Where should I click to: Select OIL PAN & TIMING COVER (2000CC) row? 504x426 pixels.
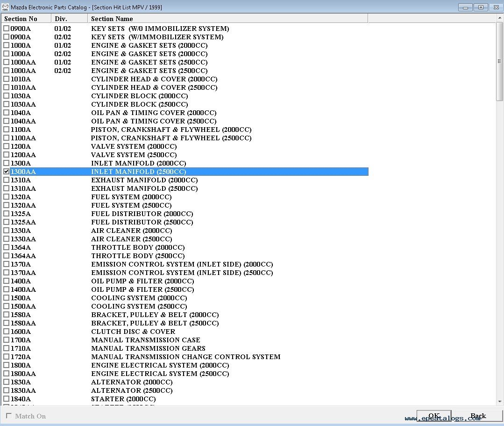point(185,113)
